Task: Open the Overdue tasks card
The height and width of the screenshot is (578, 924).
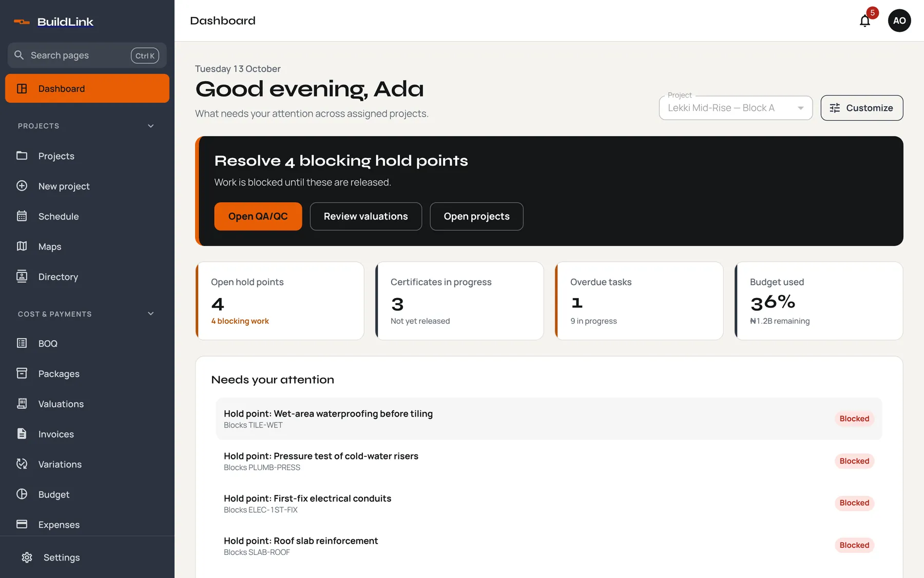Action: (x=639, y=301)
